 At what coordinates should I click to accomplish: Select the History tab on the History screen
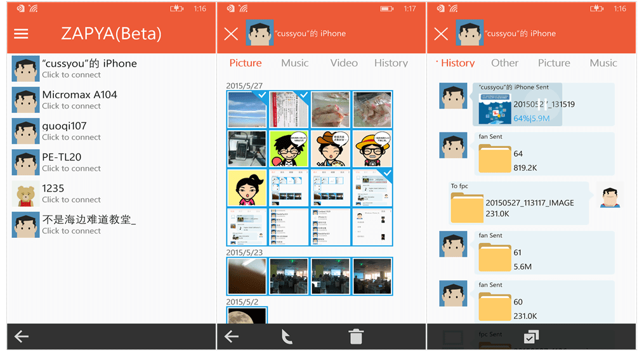coord(457,63)
